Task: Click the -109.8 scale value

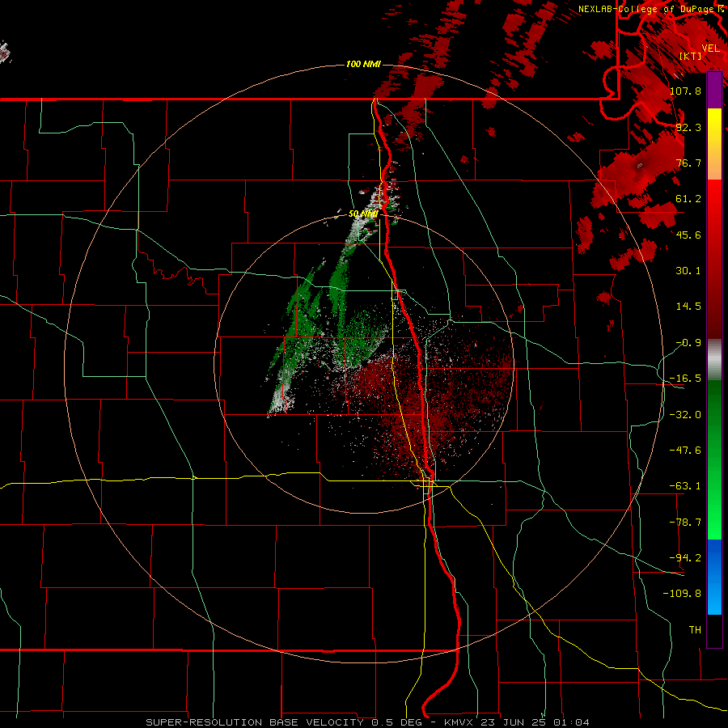Action: pyautogui.click(x=683, y=594)
